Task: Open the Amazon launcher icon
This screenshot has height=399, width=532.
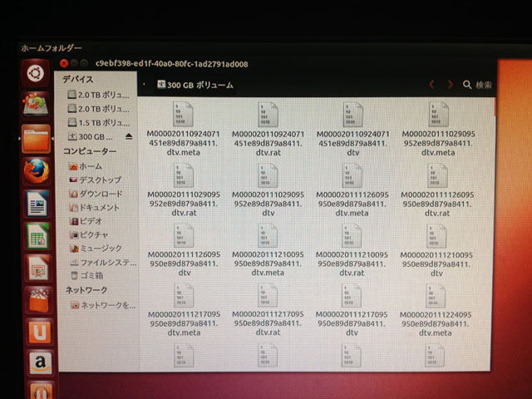Action: pyautogui.click(x=41, y=363)
